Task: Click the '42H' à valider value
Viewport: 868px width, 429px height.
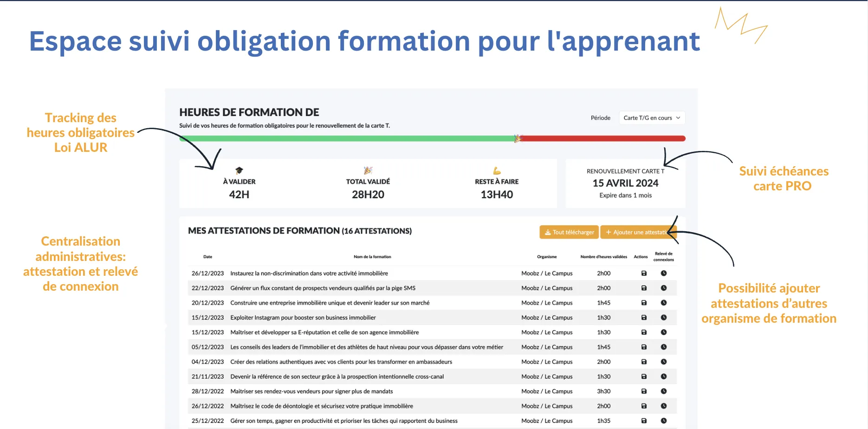Action: coord(239,195)
